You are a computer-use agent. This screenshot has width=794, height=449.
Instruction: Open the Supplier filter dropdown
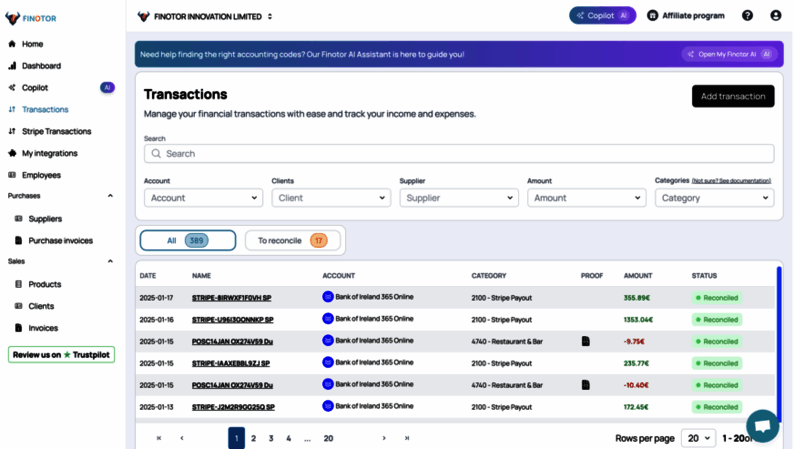pyautogui.click(x=459, y=198)
